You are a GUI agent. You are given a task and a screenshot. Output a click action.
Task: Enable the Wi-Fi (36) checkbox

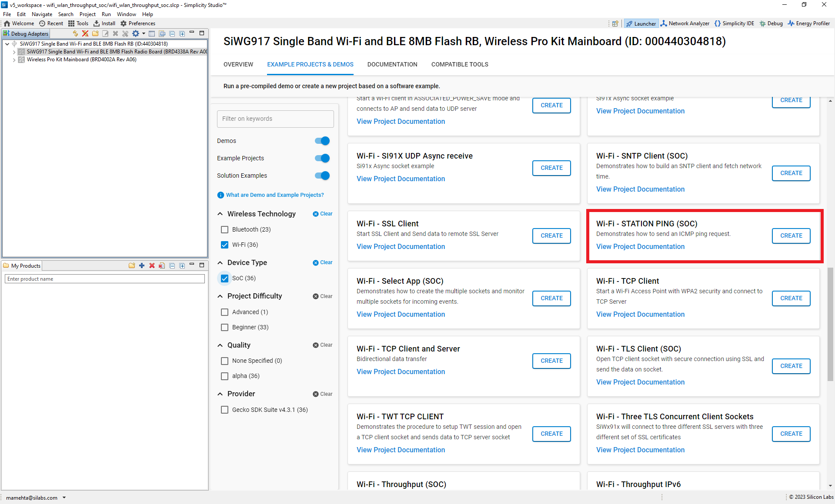[224, 244]
